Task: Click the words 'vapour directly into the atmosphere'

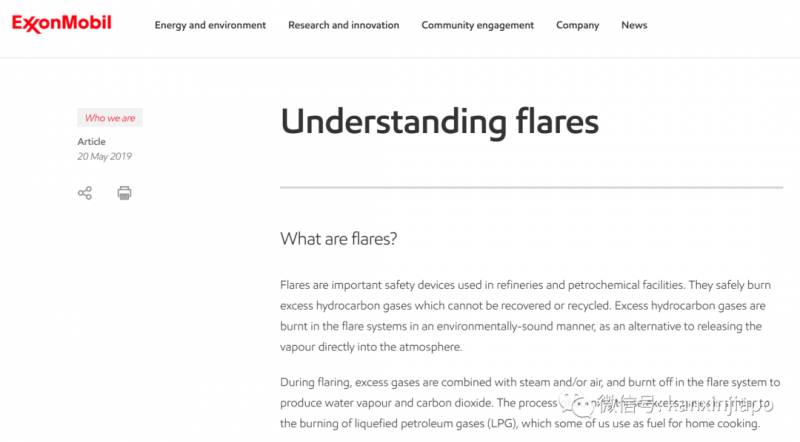Action: (370, 348)
